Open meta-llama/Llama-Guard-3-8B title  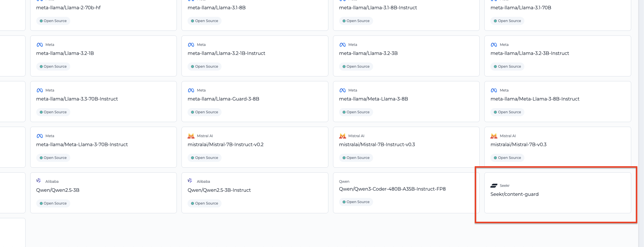pyautogui.click(x=224, y=99)
